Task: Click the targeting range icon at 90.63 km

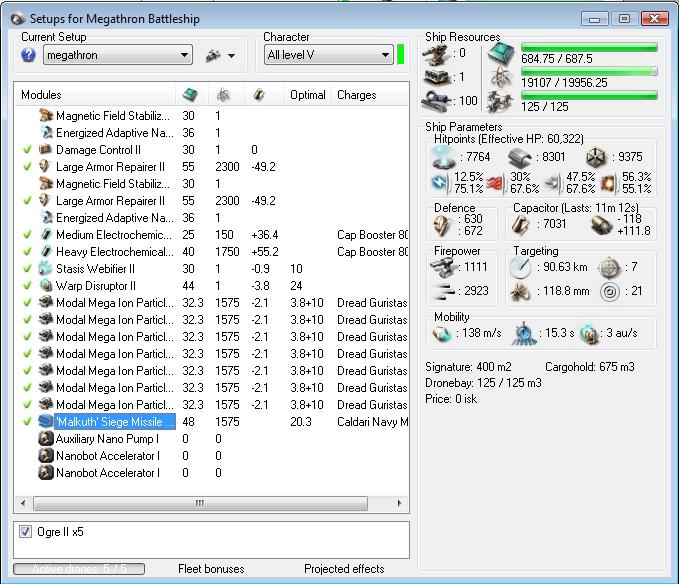Action: coord(521,267)
